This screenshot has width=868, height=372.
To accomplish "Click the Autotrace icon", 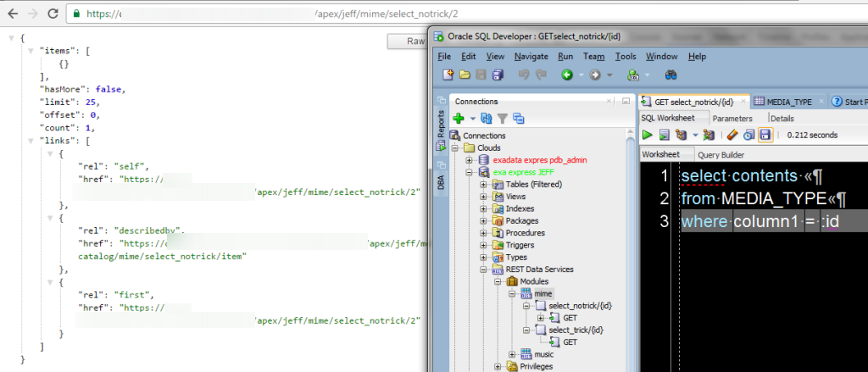I will (x=709, y=135).
